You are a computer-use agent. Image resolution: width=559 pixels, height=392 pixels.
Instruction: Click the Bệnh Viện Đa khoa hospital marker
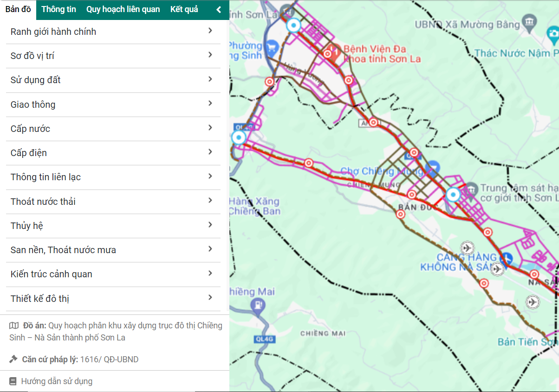point(333,49)
